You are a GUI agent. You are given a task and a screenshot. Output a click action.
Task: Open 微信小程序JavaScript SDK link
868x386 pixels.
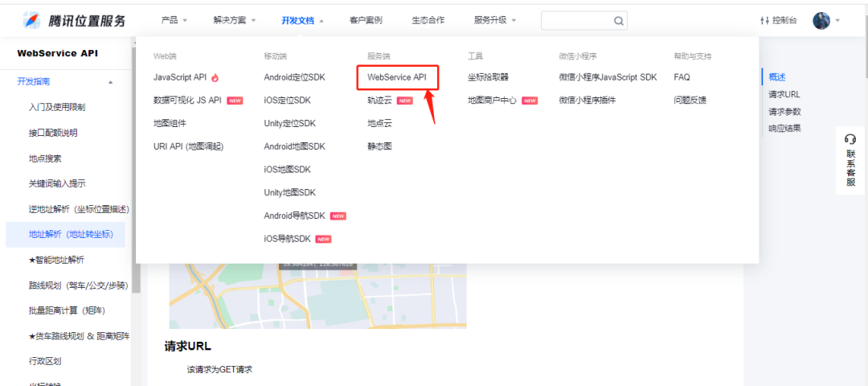point(608,77)
